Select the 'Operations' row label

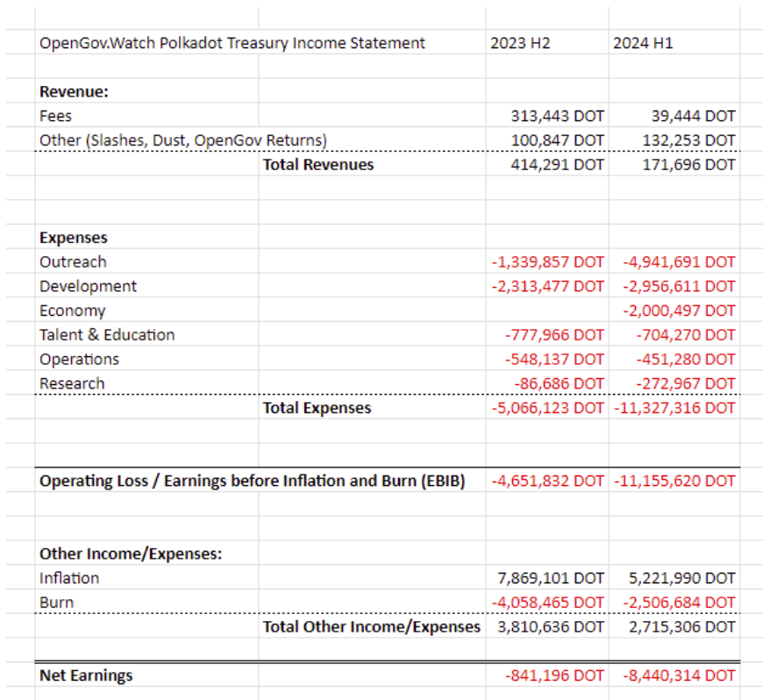point(79,360)
